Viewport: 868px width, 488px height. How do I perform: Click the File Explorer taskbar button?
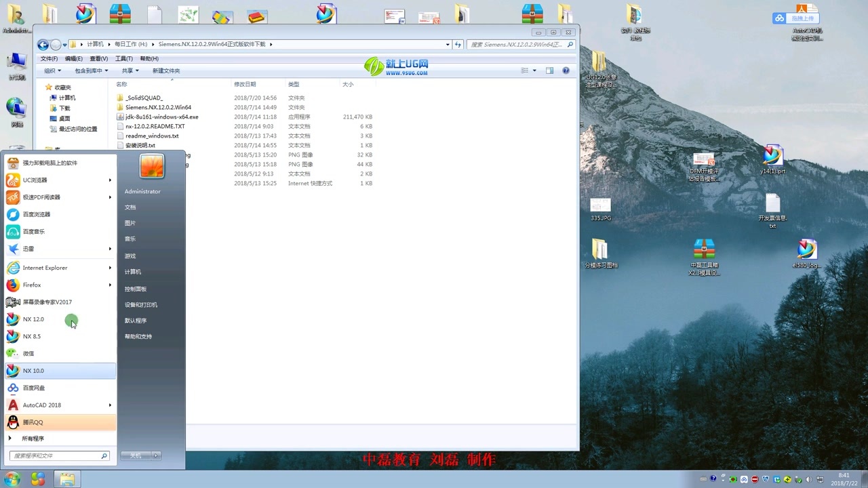coord(67,479)
